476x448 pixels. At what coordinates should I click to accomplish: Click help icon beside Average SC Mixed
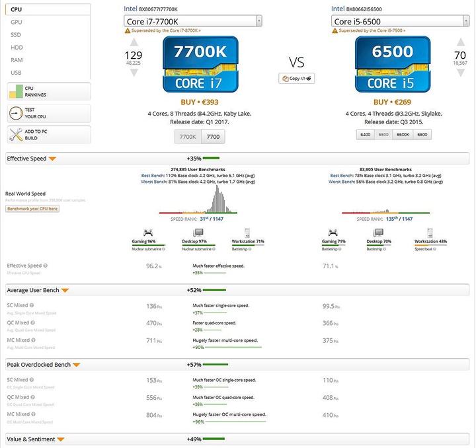[32, 305]
